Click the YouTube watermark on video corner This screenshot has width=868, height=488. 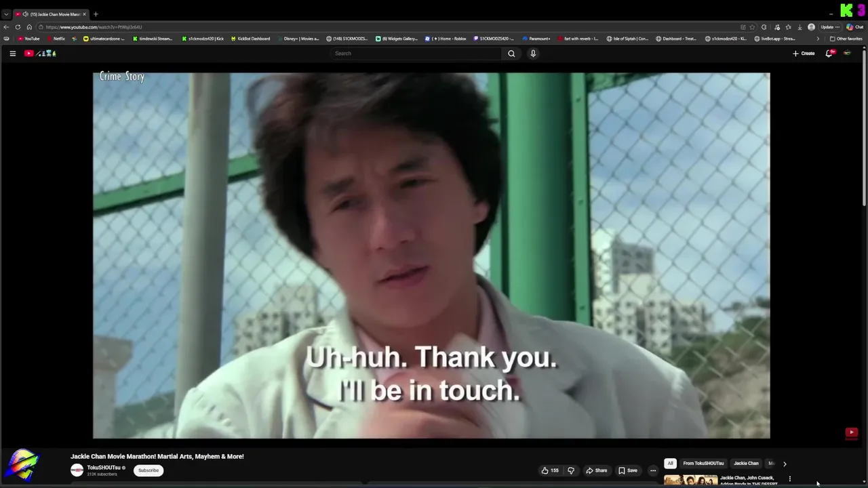pos(852,432)
